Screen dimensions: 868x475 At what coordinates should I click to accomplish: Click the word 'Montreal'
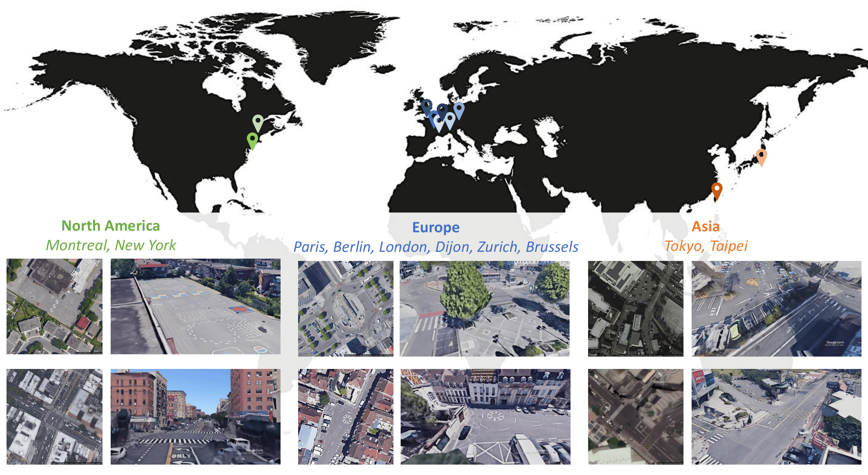(77, 245)
